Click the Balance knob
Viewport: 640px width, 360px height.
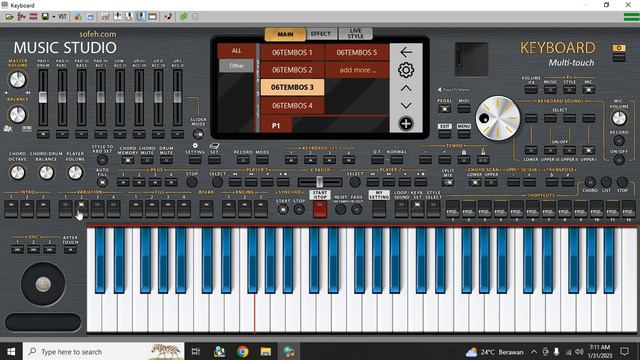pos(17,115)
